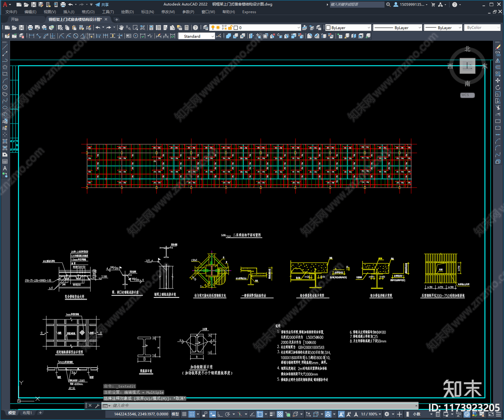
Task: Click the WCS label under the ViewCube
Action: [x=467, y=95]
